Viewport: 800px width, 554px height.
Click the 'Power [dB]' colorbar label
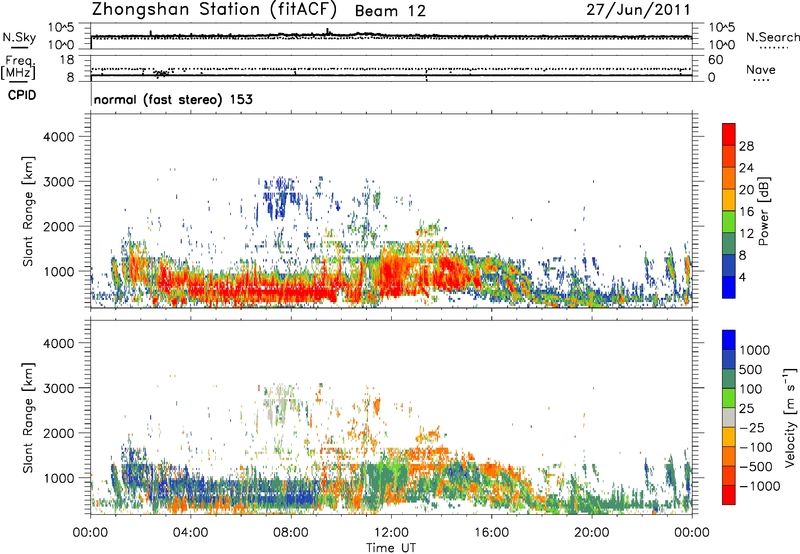coord(764,211)
